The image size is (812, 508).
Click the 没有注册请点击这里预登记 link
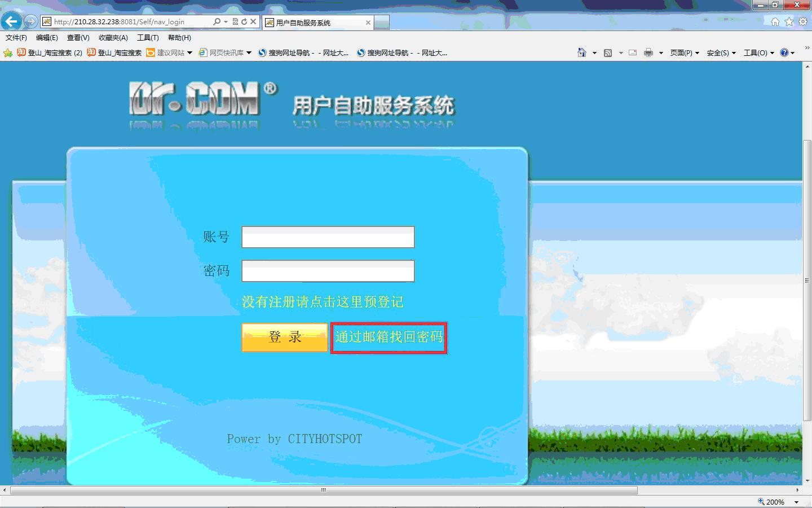point(323,302)
